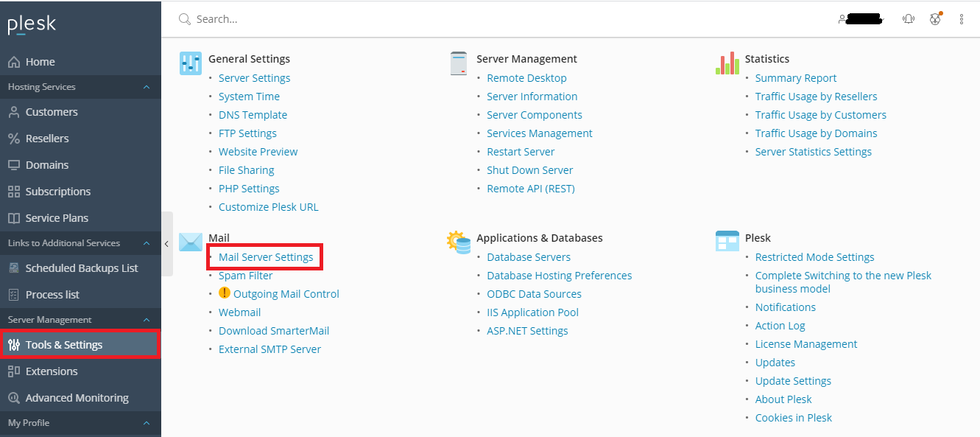
Task: Open Restart Server link
Action: 521,152
